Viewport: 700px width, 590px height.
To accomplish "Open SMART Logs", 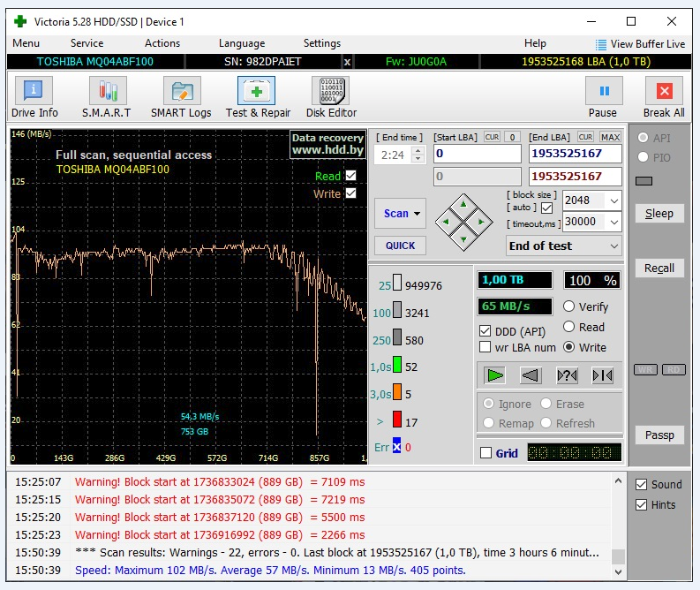I will (x=182, y=90).
